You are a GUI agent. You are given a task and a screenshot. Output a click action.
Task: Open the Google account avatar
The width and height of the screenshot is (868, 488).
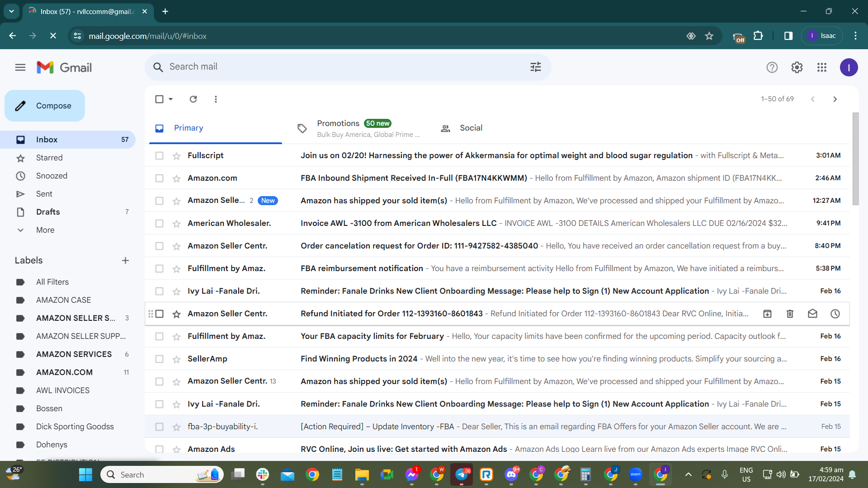click(x=849, y=67)
